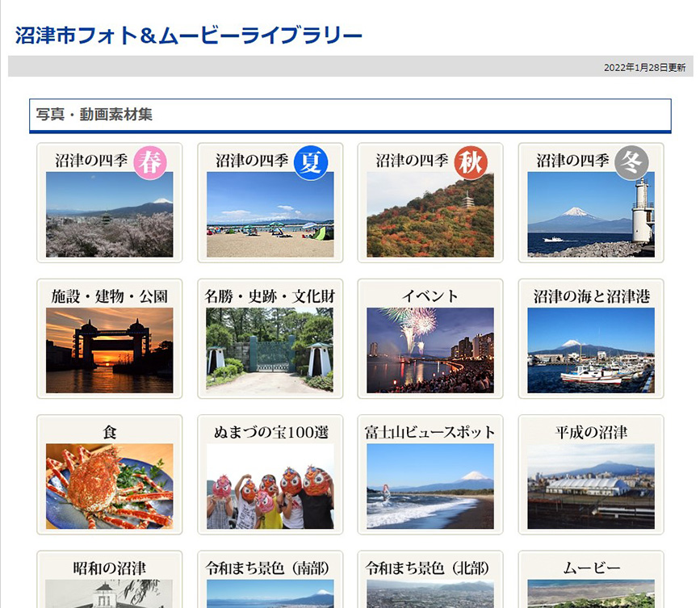
Task: Open the 令和まち景色（北部） aerial photo
Action: [x=430, y=593]
